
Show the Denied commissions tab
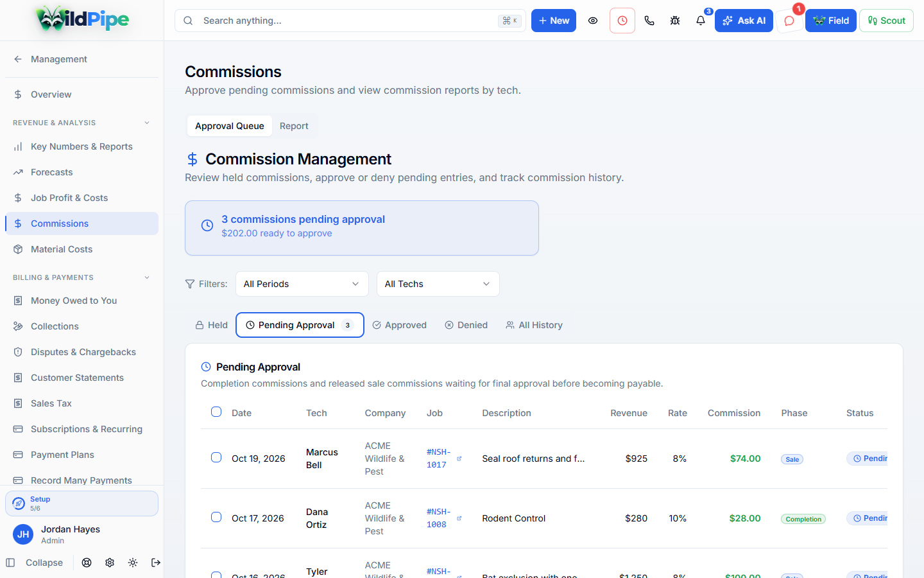coord(466,325)
